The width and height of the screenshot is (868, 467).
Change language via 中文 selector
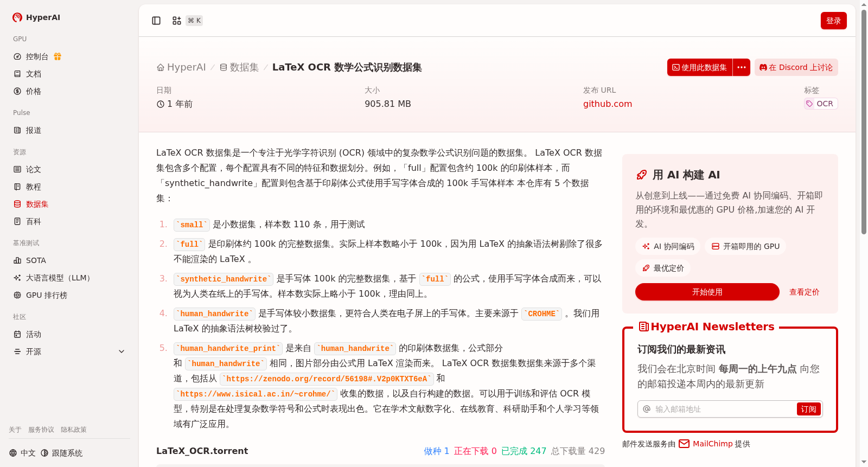22,453
